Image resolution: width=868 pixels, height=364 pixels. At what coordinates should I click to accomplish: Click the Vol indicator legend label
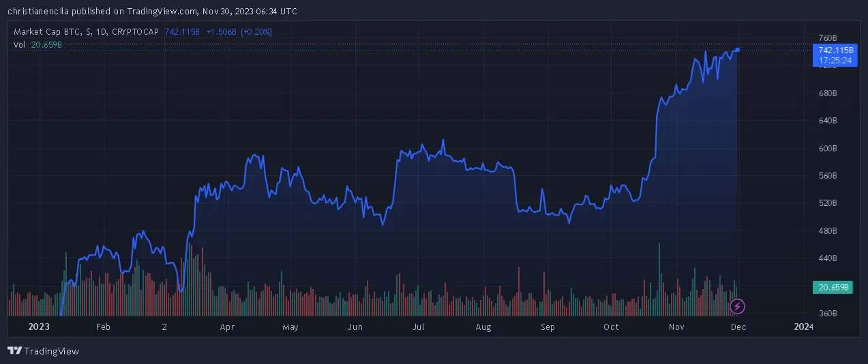coord(20,44)
